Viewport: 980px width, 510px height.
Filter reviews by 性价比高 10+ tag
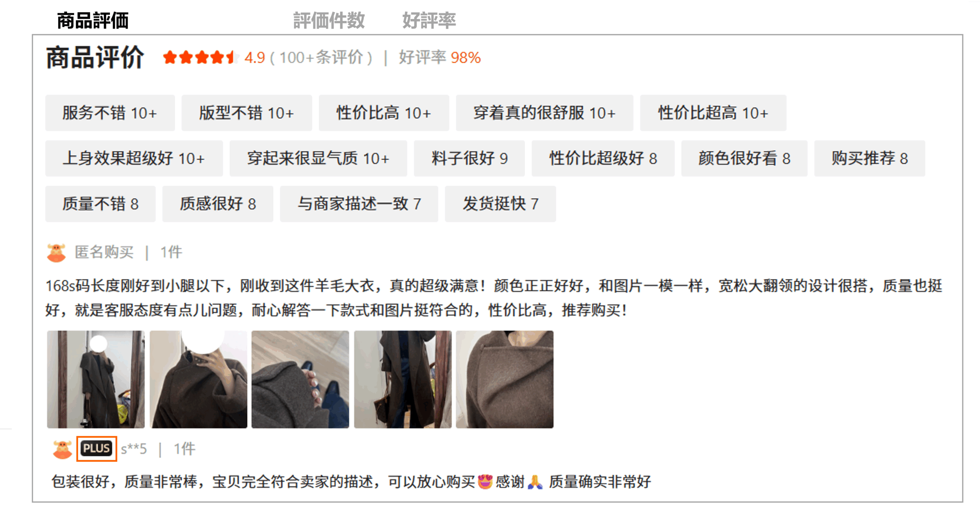point(384,113)
